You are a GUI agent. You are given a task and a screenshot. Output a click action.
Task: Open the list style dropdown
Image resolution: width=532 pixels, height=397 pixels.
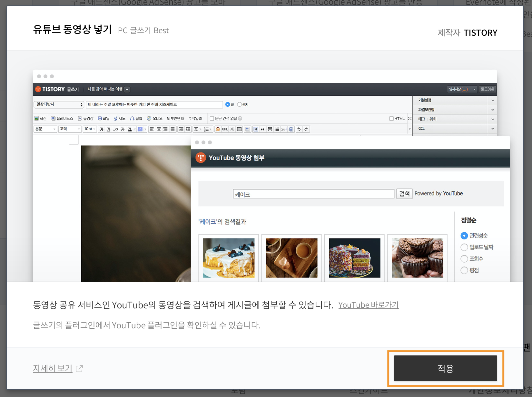coord(208,129)
